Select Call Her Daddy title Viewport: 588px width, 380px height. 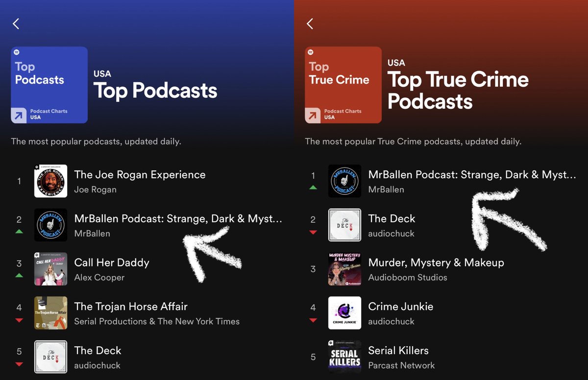coord(112,262)
